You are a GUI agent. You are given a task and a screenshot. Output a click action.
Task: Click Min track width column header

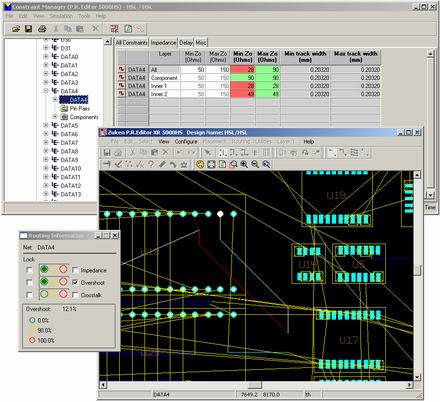pos(305,57)
